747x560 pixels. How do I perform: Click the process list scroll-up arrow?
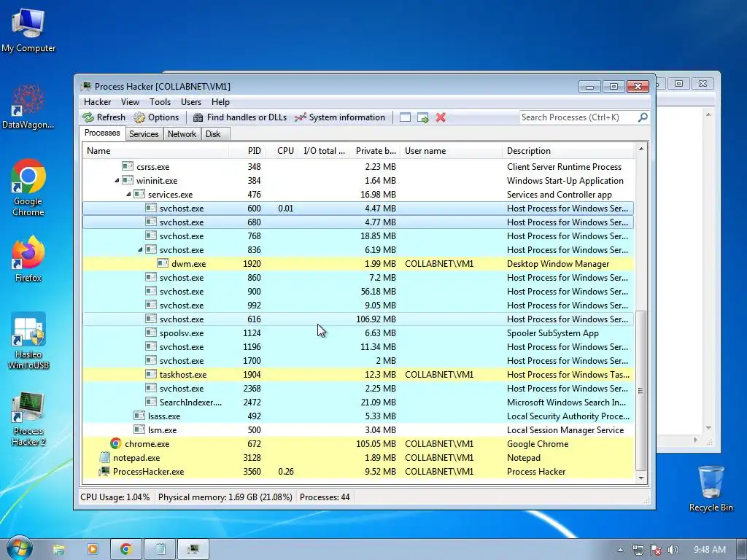641,149
